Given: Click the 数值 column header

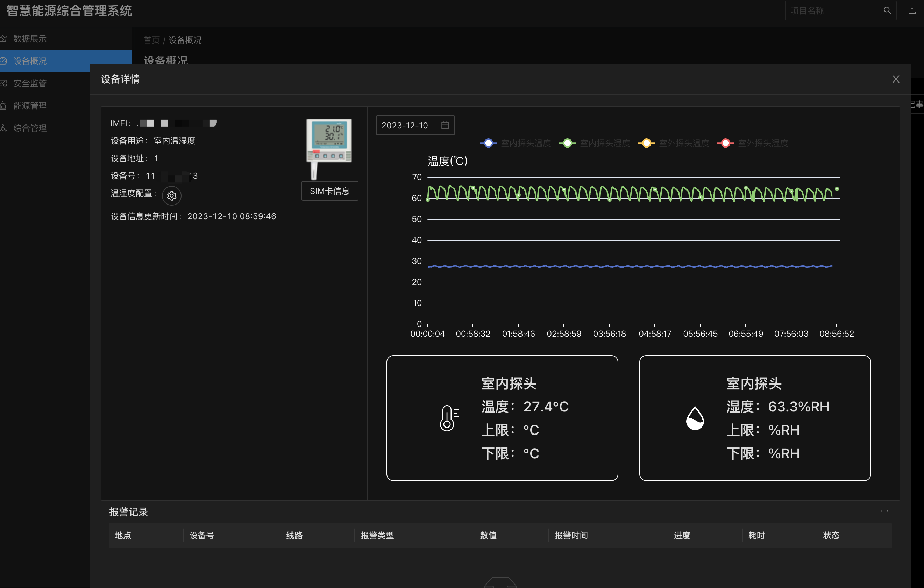Looking at the screenshot, I should (488, 536).
